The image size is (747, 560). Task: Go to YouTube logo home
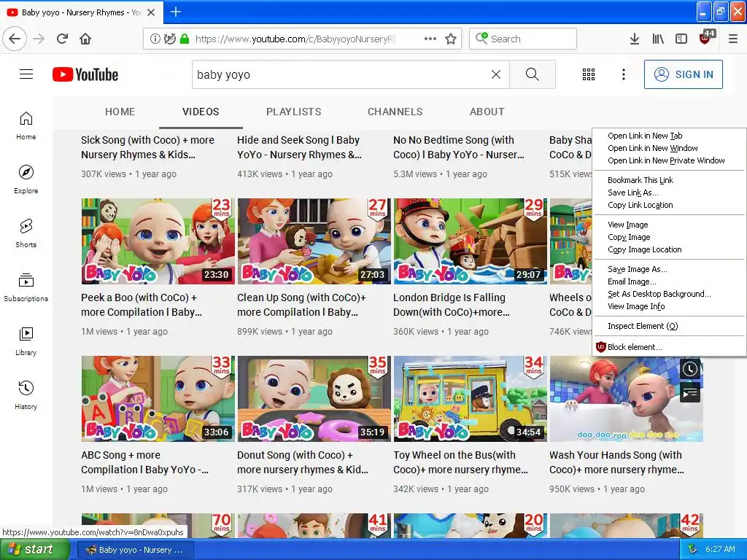tap(85, 74)
